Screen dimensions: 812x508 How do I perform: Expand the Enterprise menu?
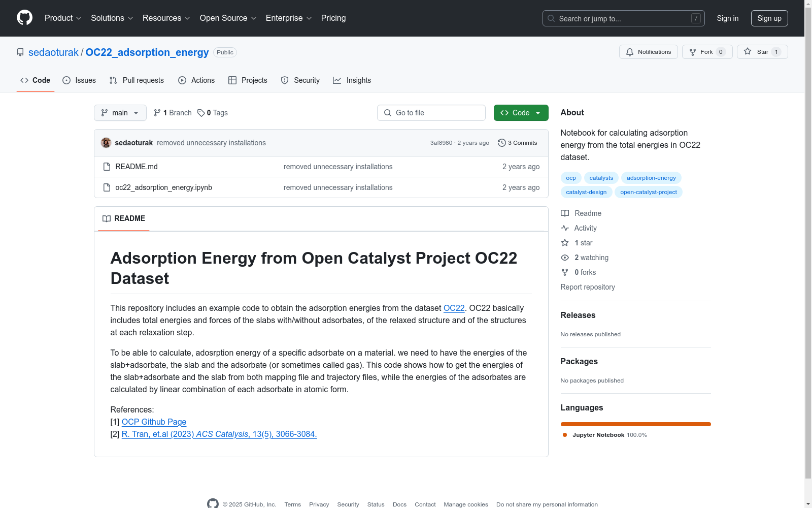[289, 18]
